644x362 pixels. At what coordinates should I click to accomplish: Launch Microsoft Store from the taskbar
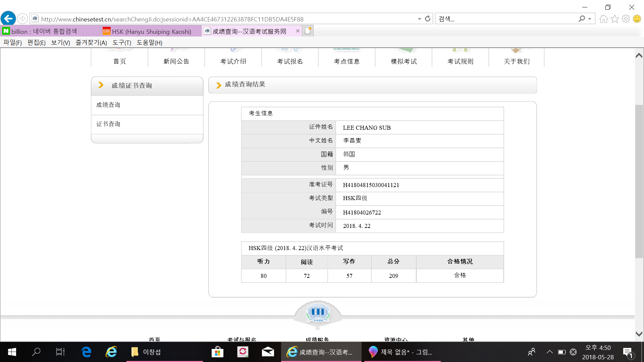[x=217, y=352]
